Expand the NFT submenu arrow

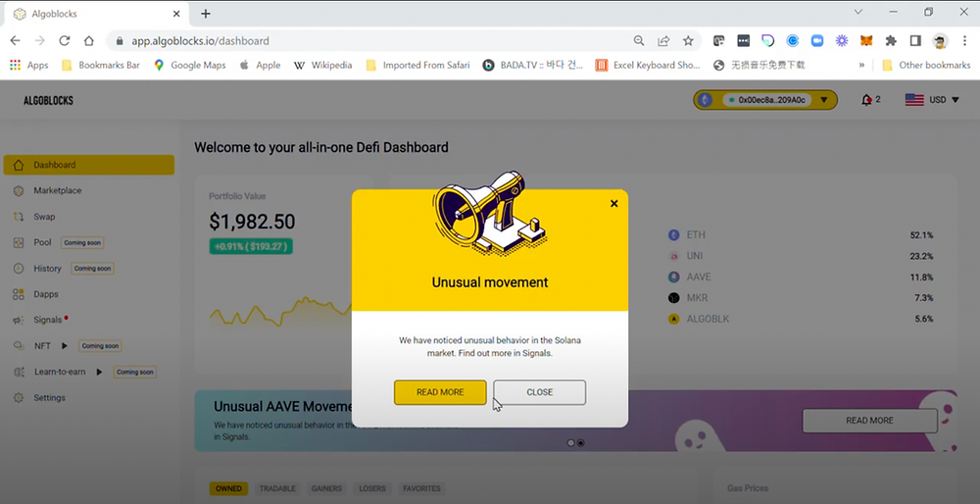[x=64, y=345]
